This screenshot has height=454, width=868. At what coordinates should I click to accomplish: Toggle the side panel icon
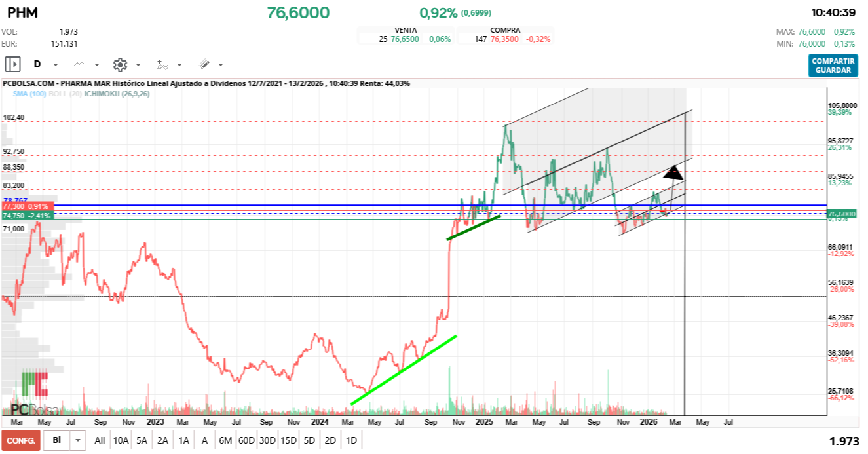tap(13, 64)
